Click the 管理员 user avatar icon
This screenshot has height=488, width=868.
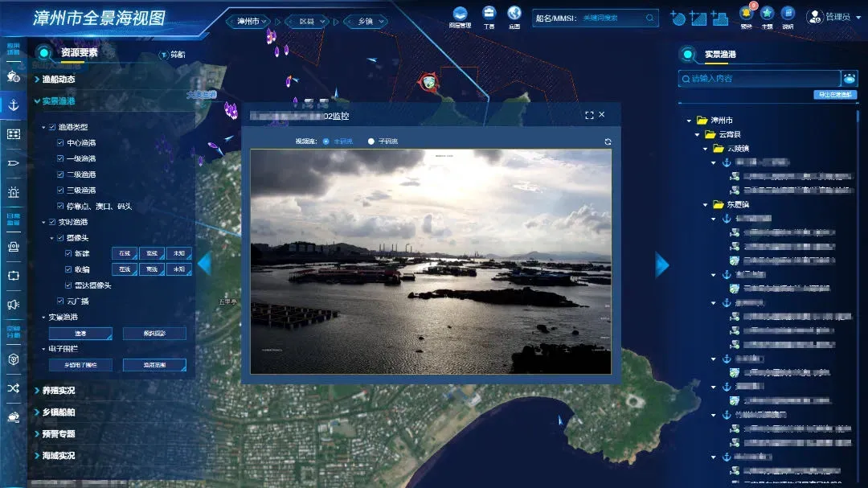pyautogui.click(x=815, y=17)
